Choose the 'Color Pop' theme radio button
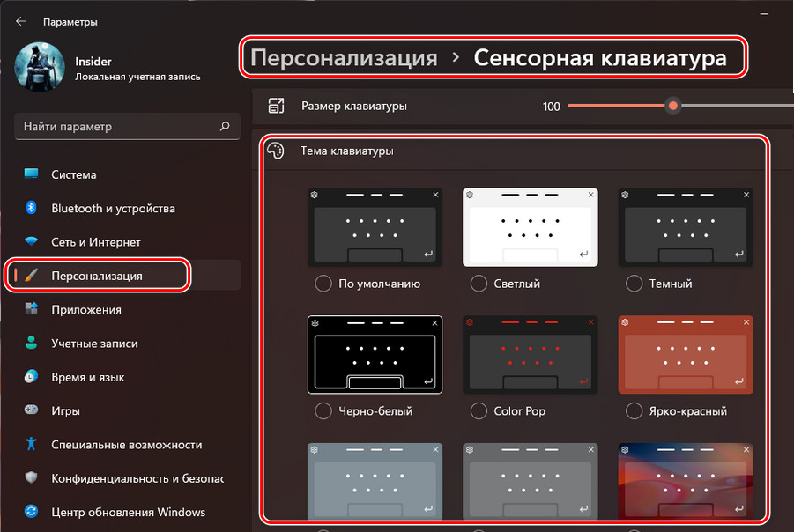This screenshot has height=532, width=794. pos(479,410)
